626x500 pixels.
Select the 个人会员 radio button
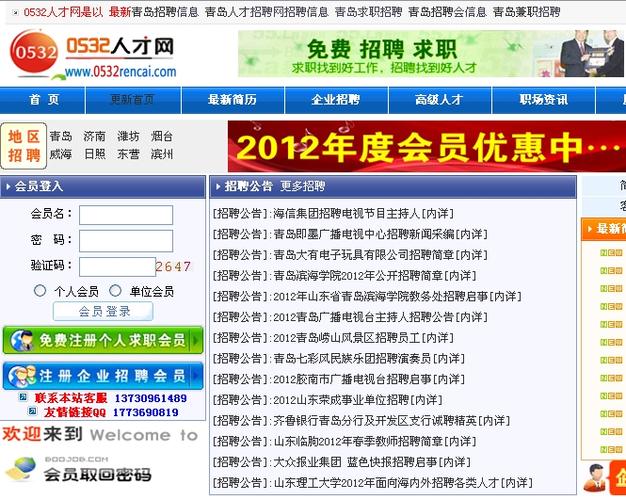[40, 291]
